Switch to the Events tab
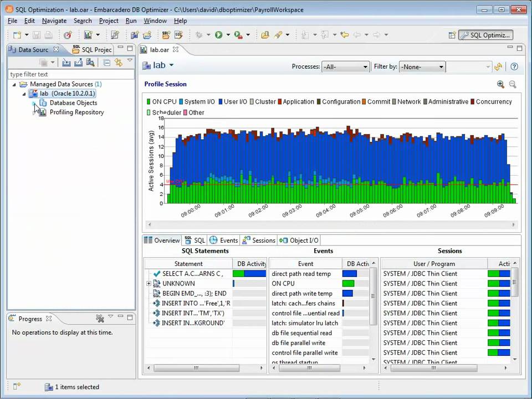532x399 pixels. 223,241
